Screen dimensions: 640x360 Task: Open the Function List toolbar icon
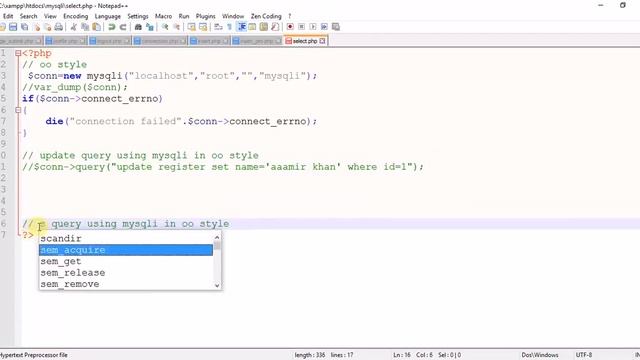(275, 27)
